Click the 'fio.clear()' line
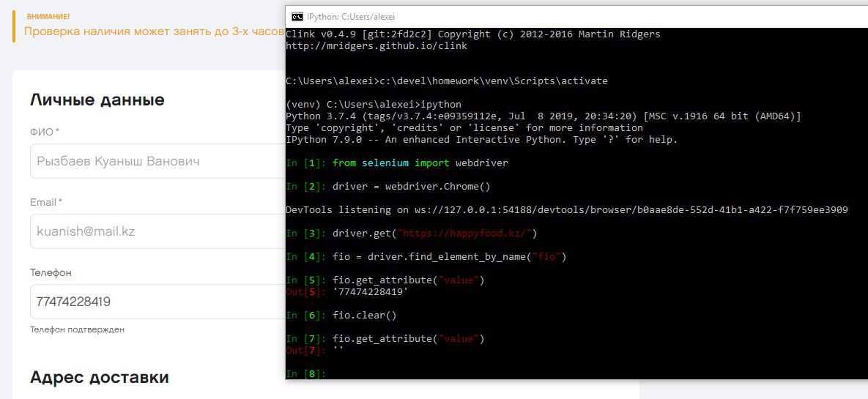The height and width of the screenshot is (399, 868). coord(341,316)
